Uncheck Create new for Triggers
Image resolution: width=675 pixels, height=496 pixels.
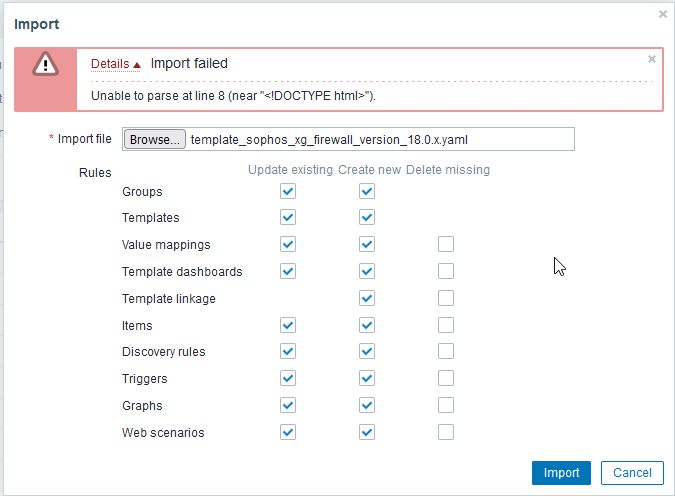[367, 378]
